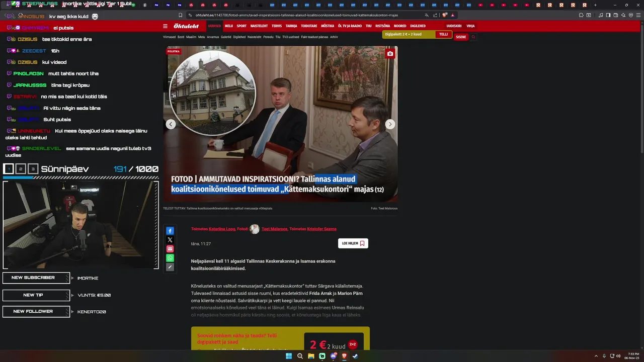Open the Õhtuleht hamburger menu
The width and height of the screenshot is (644, 362).
click(x=165, y=26)
